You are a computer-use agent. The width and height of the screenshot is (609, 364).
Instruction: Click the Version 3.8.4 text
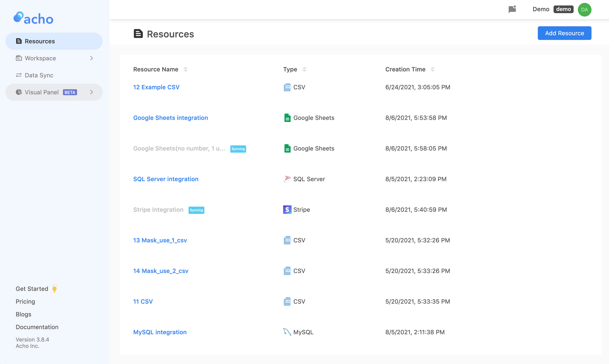tap(32, 339)
